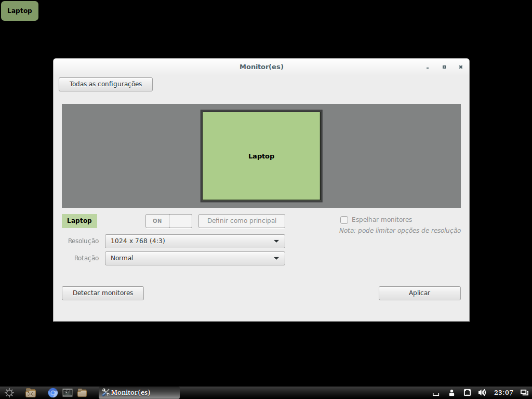This screenshot has width=532, height=399.
Task: Close the Monitor(es) window
Action: coord(461,67)
